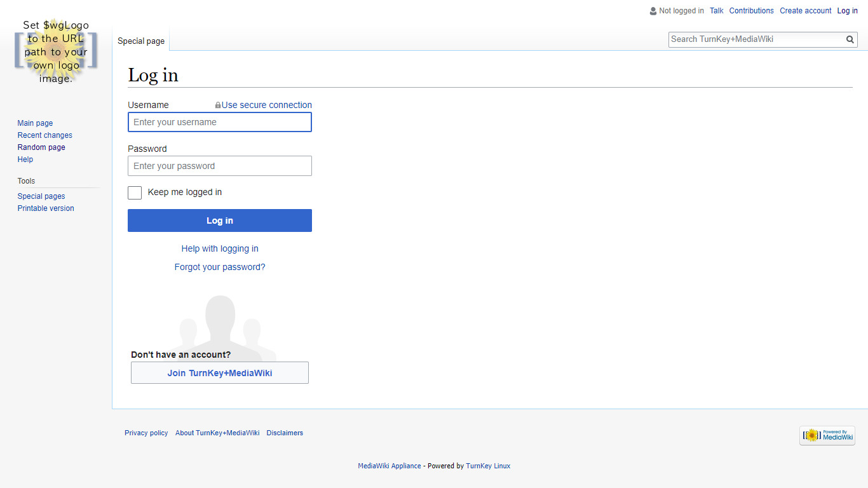The width and height of the screenshot is (868, 488).
Task: Open Talk link in top bar
Action: 717,11
